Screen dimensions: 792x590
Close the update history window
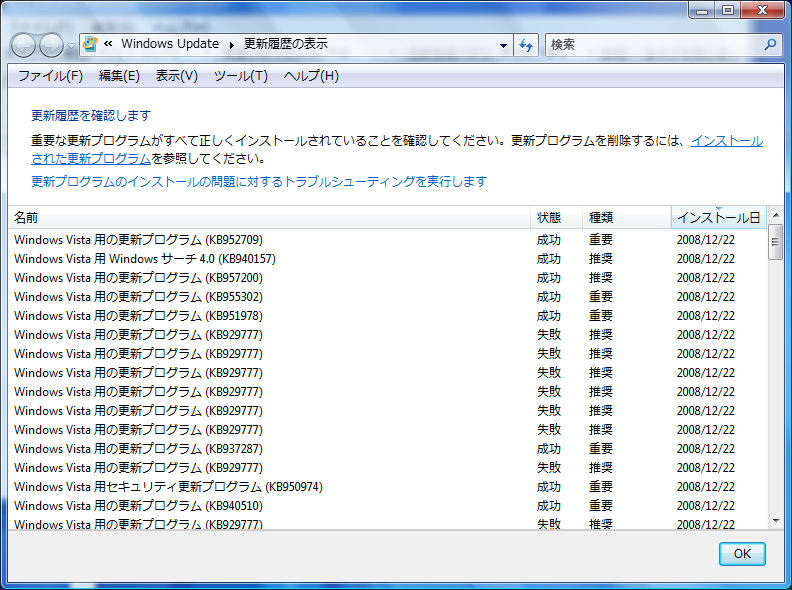pos(763,10)
